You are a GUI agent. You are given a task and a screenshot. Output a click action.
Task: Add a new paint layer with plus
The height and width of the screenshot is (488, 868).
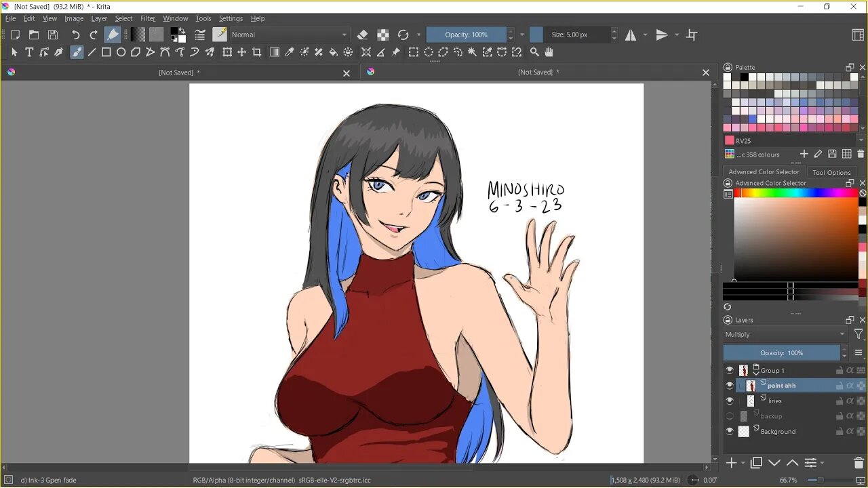pos(732,463)
